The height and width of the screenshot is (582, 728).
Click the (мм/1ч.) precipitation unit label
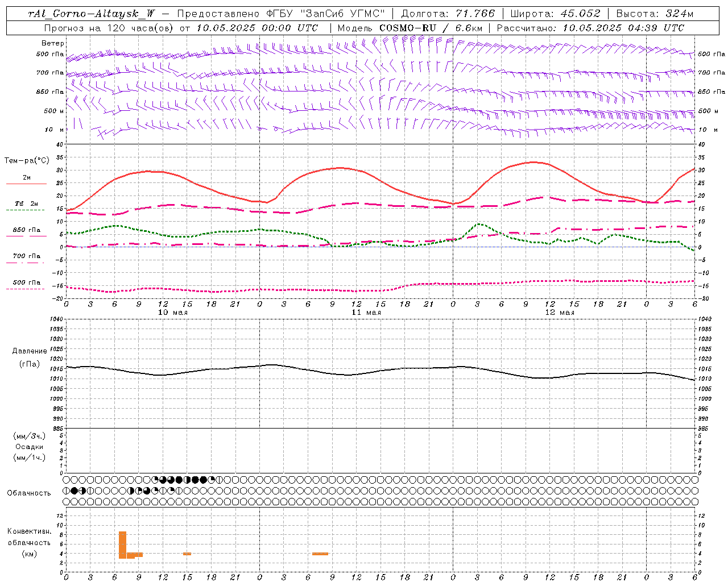click(30, 458)
